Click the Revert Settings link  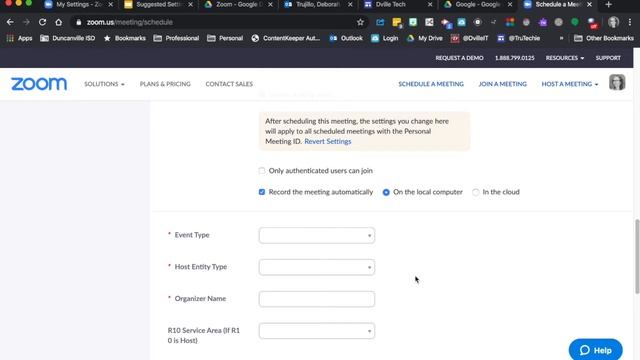coord(327,141)
